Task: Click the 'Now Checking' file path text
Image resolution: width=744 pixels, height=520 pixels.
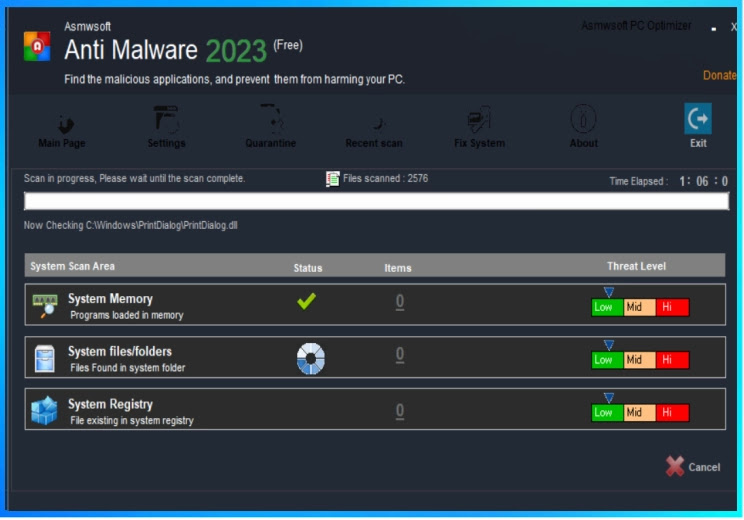Action: point(130,225)
